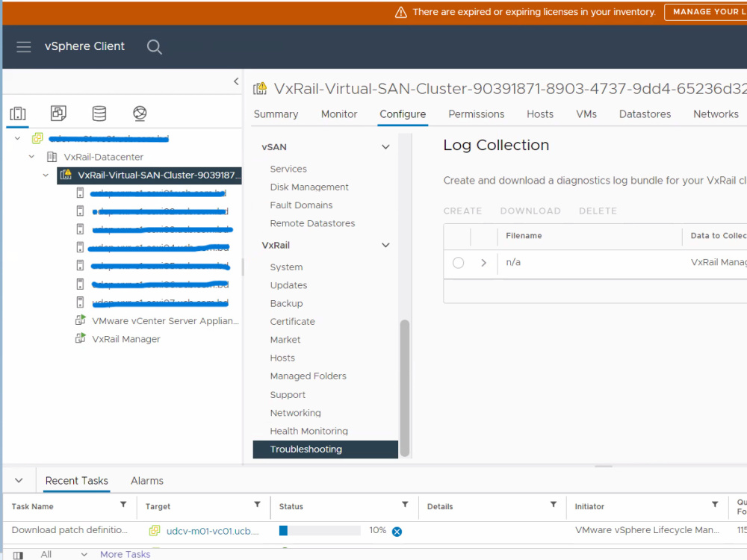Select the radio button on the n/a log row
The width and height of the screenshot is (747, 560).
(x=458, y=262)
